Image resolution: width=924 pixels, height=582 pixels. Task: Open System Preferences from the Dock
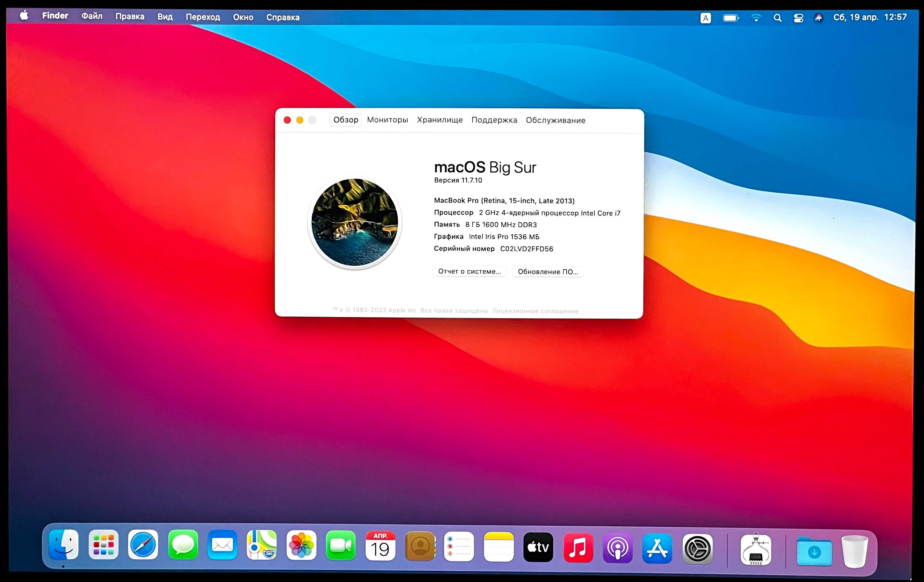698,549
